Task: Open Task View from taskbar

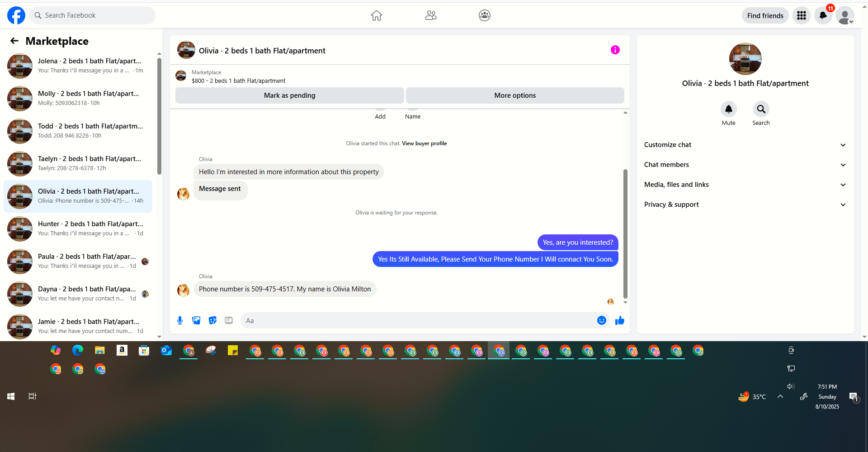Action: point(33,396)
